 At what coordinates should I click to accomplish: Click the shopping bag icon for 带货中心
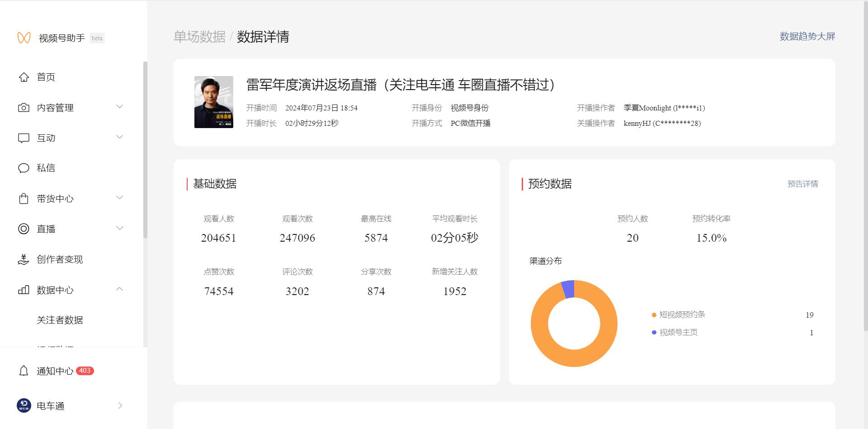click(x=24, y=199)
